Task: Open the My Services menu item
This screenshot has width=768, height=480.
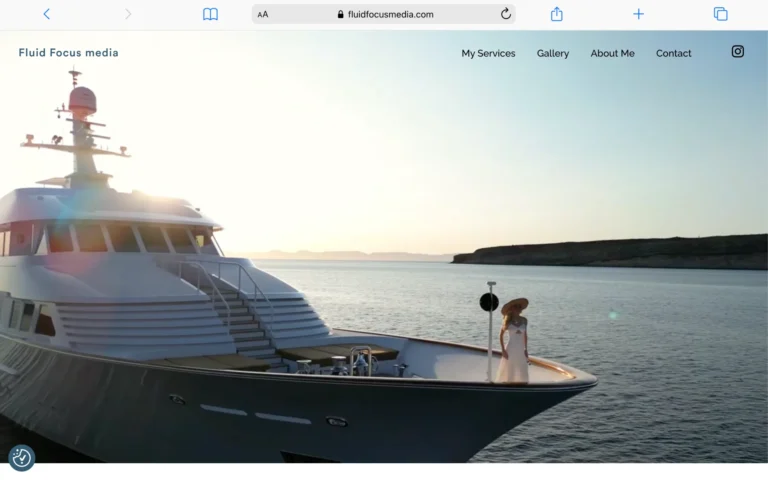Action: click(x=488, y=53)
